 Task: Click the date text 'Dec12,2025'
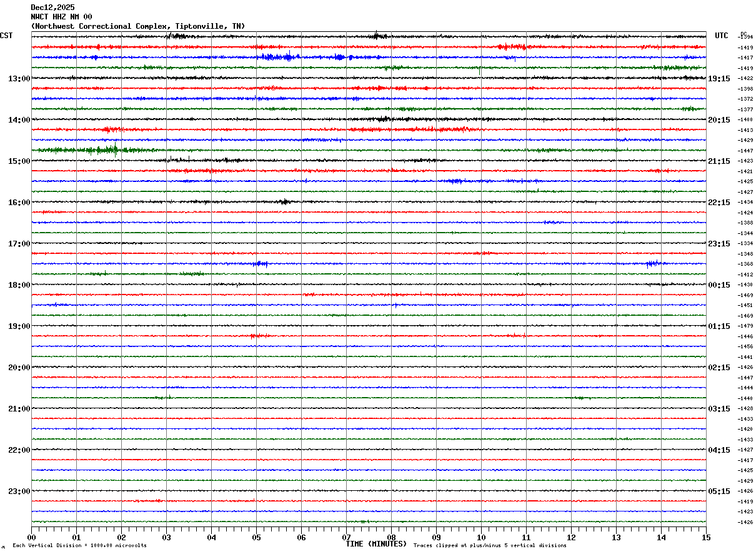(52, 8)
